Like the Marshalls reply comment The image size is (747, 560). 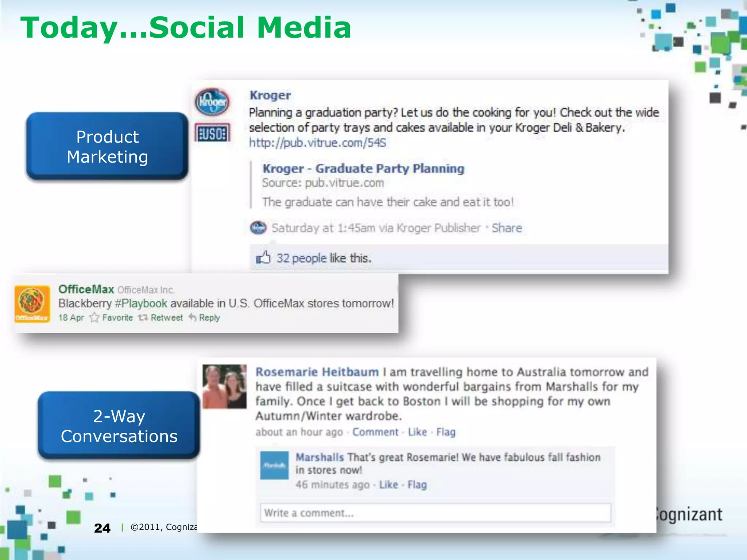tap(388, 485)
